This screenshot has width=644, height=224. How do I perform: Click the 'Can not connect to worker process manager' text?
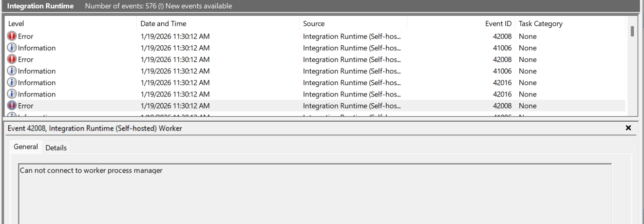91,170
